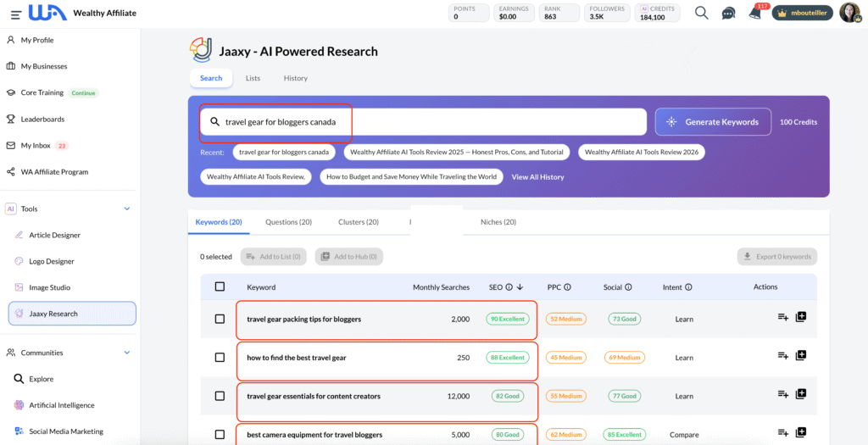Viewport: 868px width, 445px height.
Task: Click the PPC info icon
Action: click(x=567, y=287)
